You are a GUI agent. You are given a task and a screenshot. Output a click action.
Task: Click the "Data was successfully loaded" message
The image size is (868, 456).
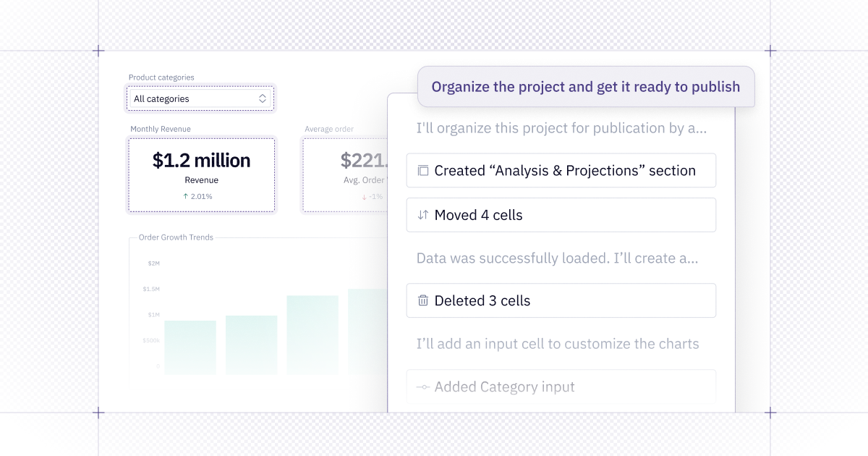coord(557,258)
